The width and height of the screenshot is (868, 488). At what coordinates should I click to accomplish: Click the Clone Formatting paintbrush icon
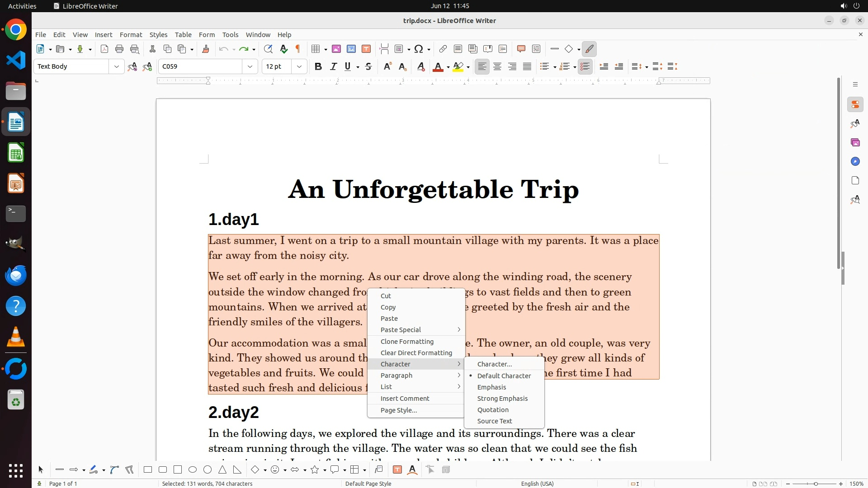click(x=206, y=49)
